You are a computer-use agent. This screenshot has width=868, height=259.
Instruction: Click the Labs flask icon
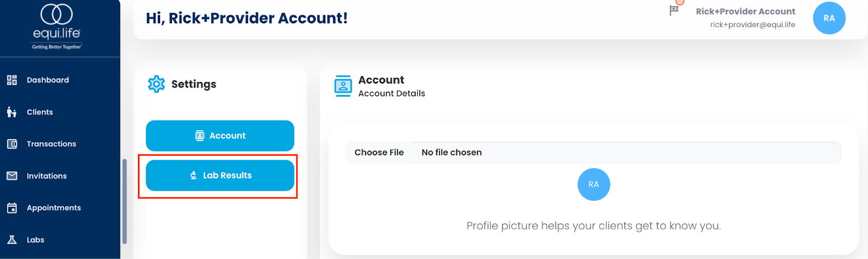12,239
